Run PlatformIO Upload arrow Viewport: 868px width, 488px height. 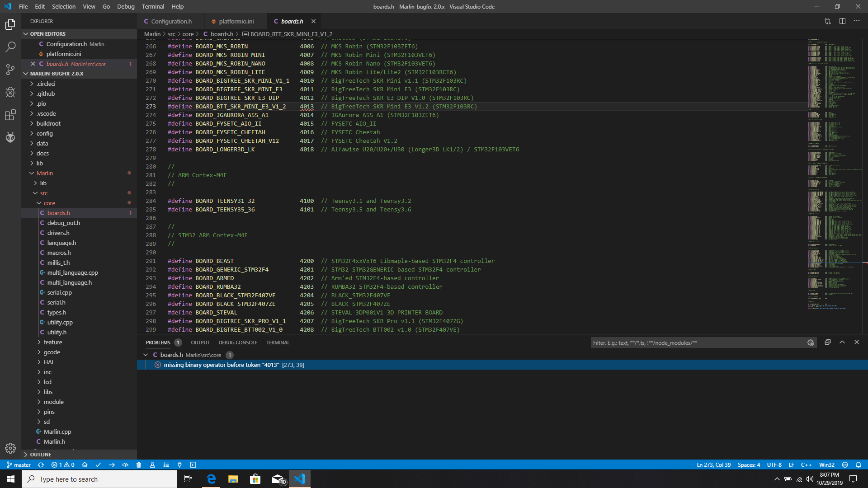coord(112,465)
